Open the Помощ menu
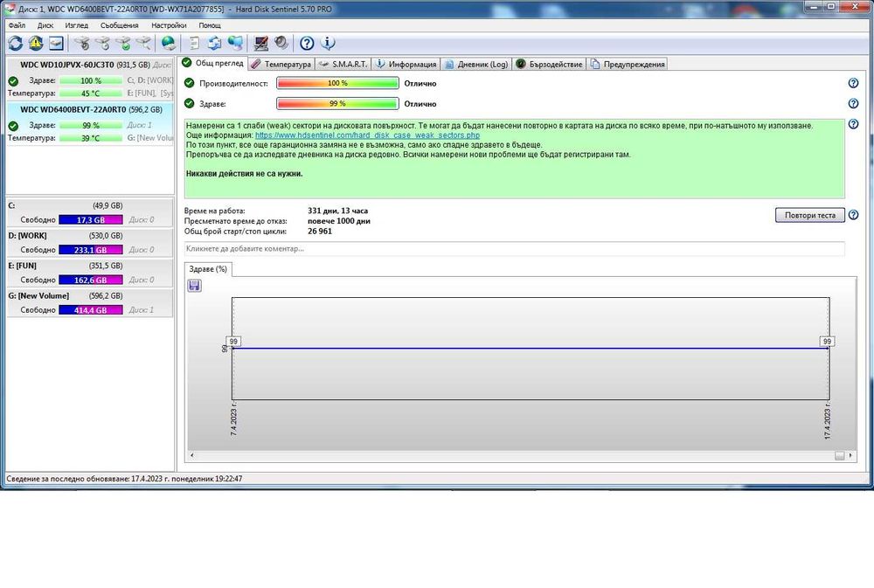Image resolution: width=874 pixels, height=588 pixels. pos(210,25)
